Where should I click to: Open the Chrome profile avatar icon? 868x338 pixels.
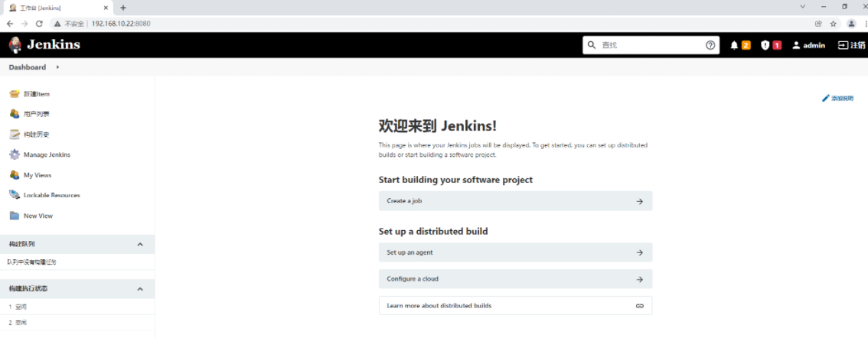(851, 24)
